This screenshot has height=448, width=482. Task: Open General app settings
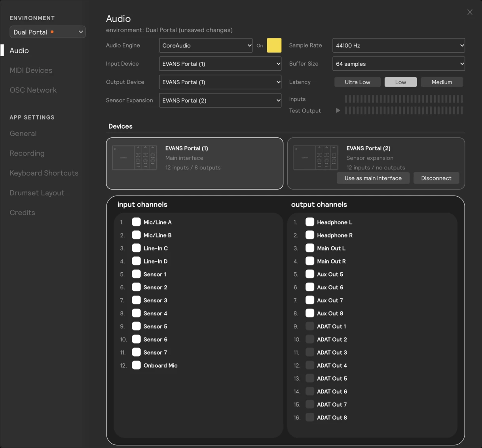23,134
